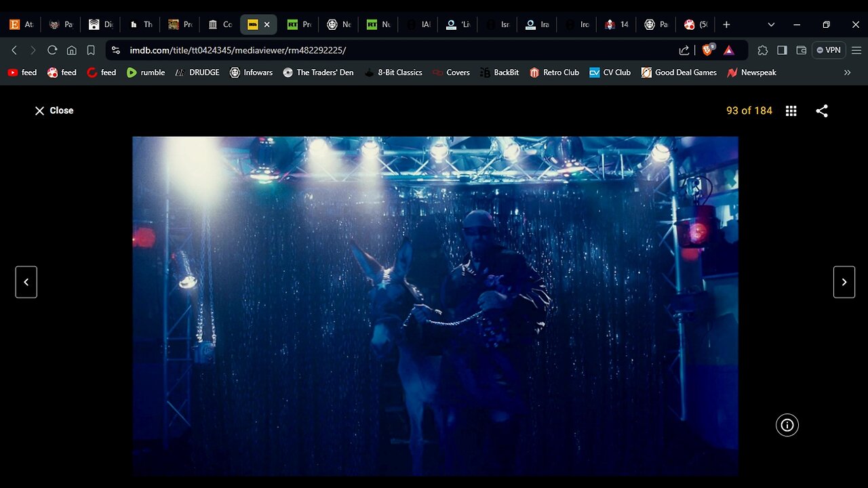Viewport: 868px width, 488px height.
Task: Open the photo gallery grid view
Action: (x=791, y=111)
